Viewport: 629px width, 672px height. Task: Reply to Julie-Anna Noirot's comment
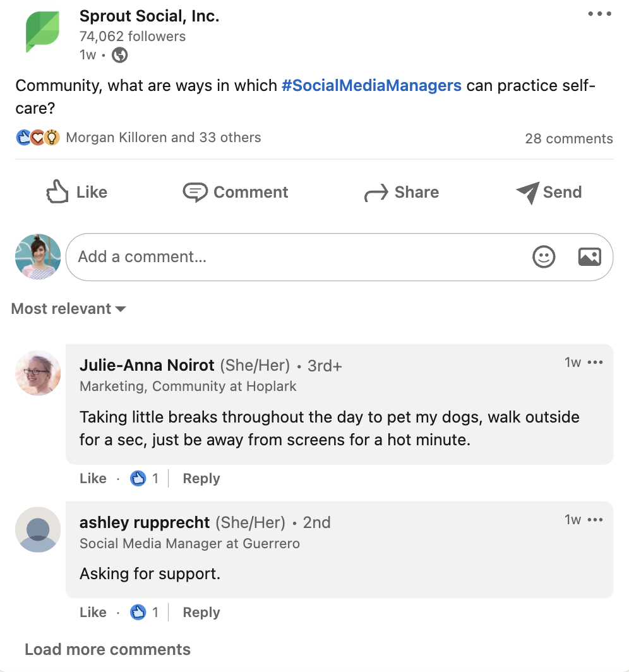[x=201, y=479]
